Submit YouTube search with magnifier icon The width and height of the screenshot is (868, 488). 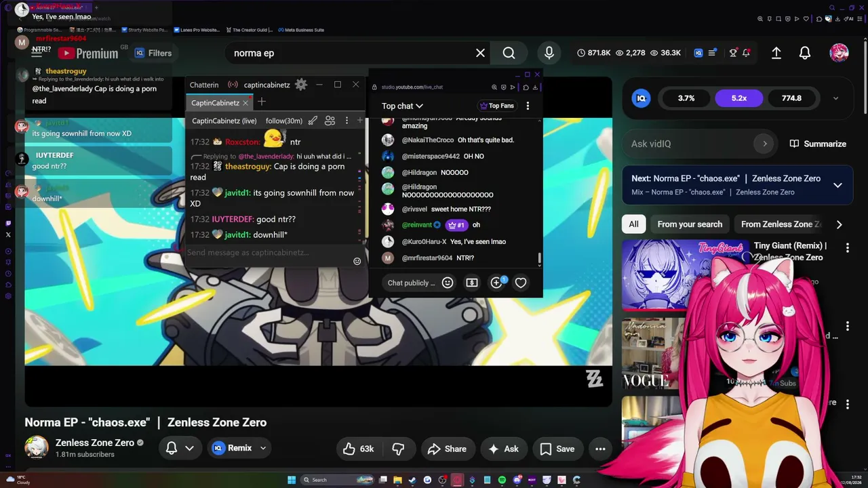[509, 53]
